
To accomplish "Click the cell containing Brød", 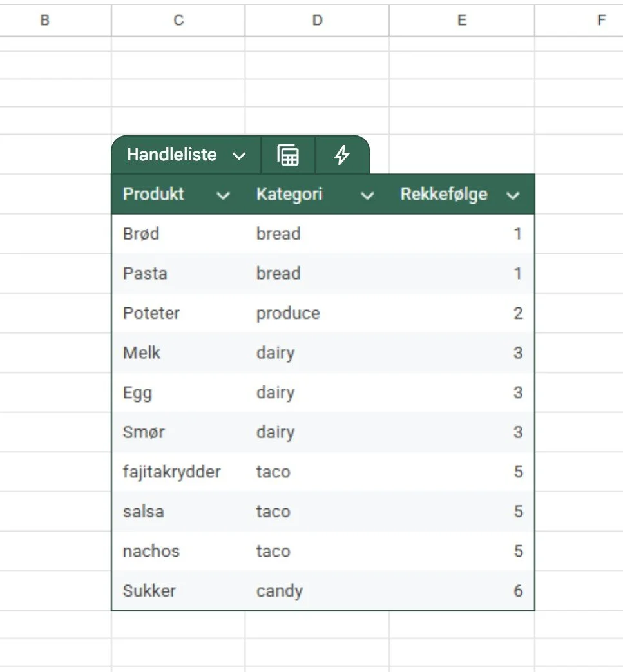I will click(x=178, y=234).
